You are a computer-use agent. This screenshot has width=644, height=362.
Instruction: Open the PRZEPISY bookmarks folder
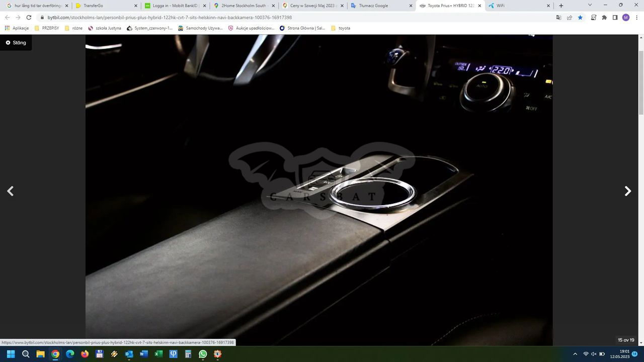[x=47, y=28]
